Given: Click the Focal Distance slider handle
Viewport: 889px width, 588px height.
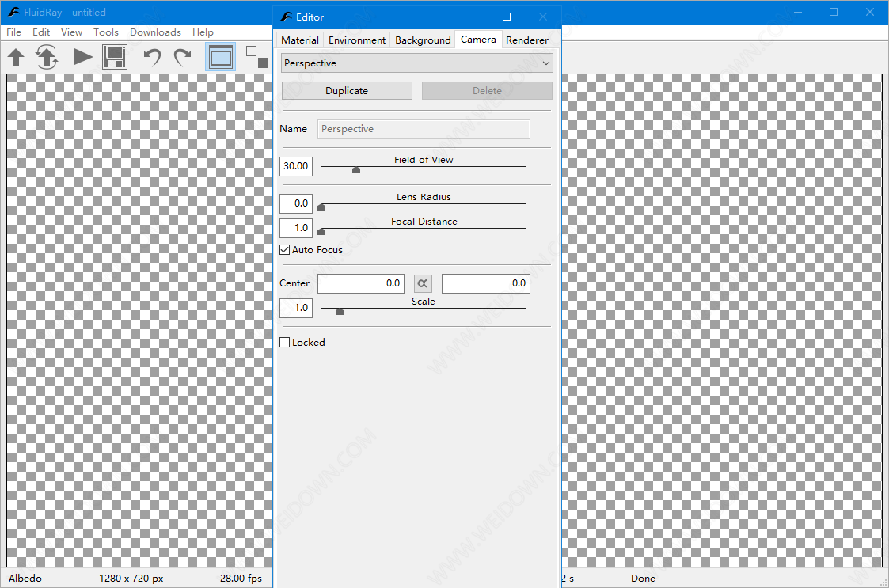Looking at the screenshot, I should [321, 231].
